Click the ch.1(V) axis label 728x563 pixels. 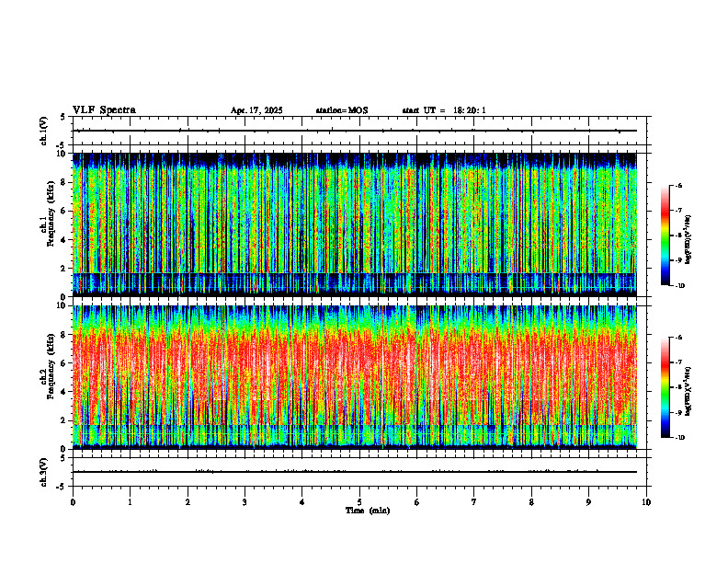[44, 131]
